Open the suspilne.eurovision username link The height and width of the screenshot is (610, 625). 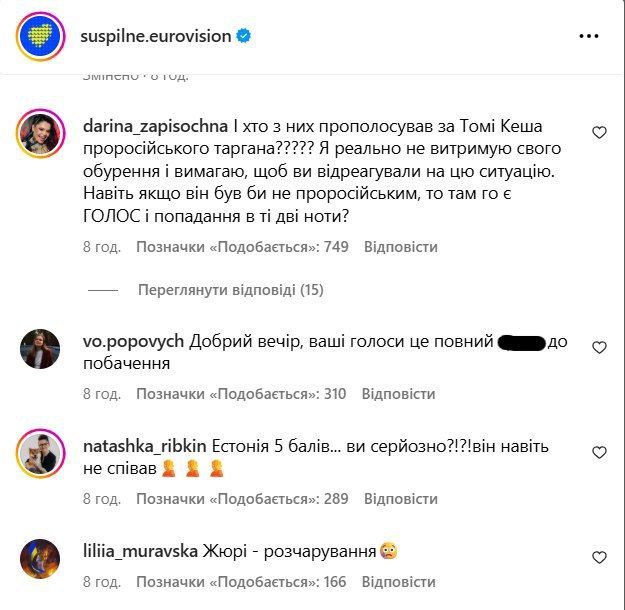(x=154, y=37)
